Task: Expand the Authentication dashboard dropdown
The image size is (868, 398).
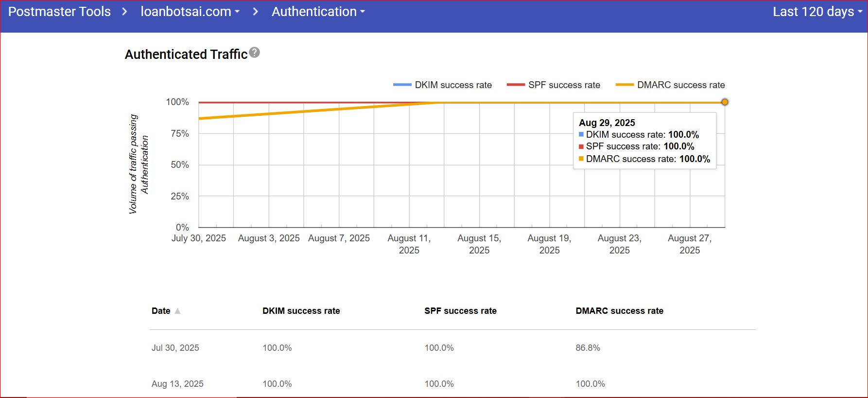Action: (x=318, y=12)
